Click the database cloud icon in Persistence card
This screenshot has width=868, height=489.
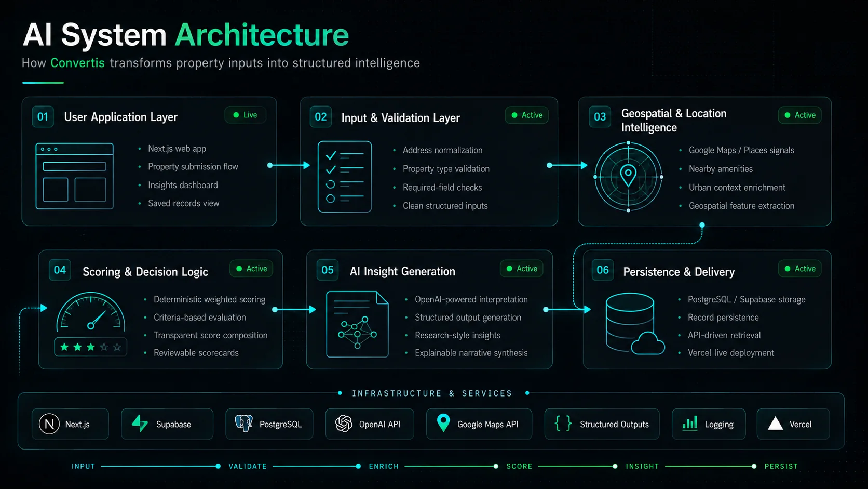point(635,324)
